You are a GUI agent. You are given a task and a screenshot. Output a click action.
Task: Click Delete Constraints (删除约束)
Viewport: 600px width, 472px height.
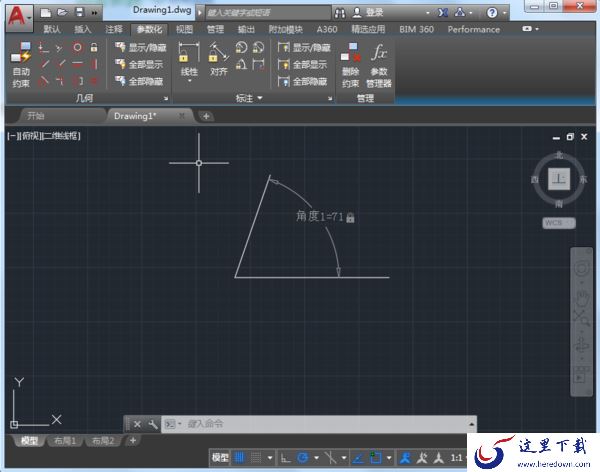point(351,65)
